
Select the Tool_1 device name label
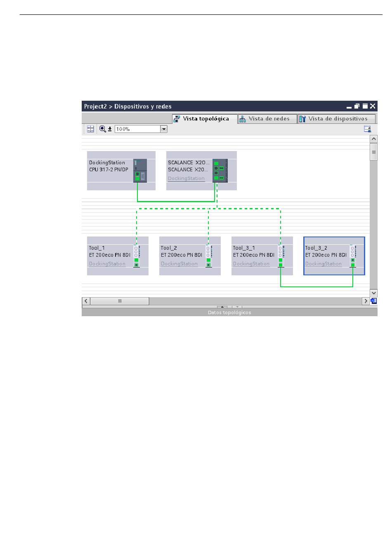97,248
